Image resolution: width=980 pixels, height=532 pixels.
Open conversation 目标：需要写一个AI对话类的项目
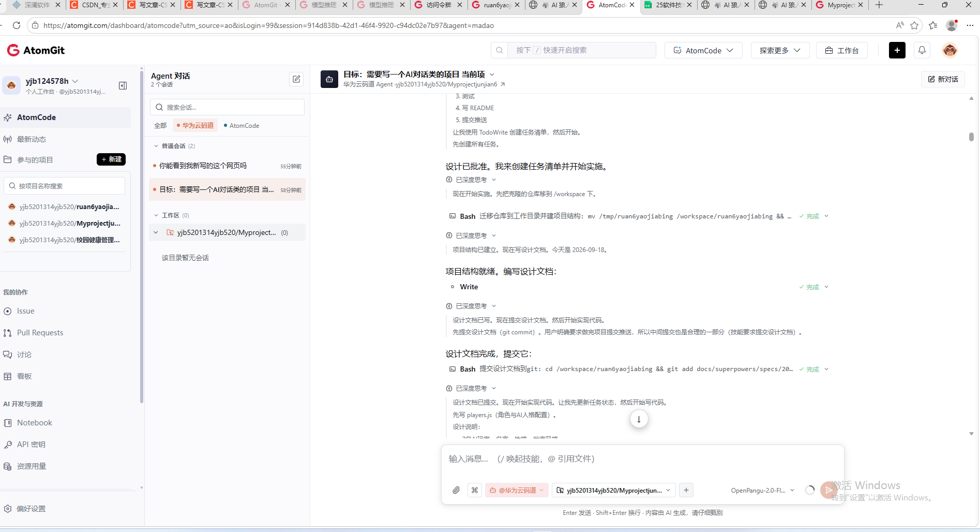(227, 189)
